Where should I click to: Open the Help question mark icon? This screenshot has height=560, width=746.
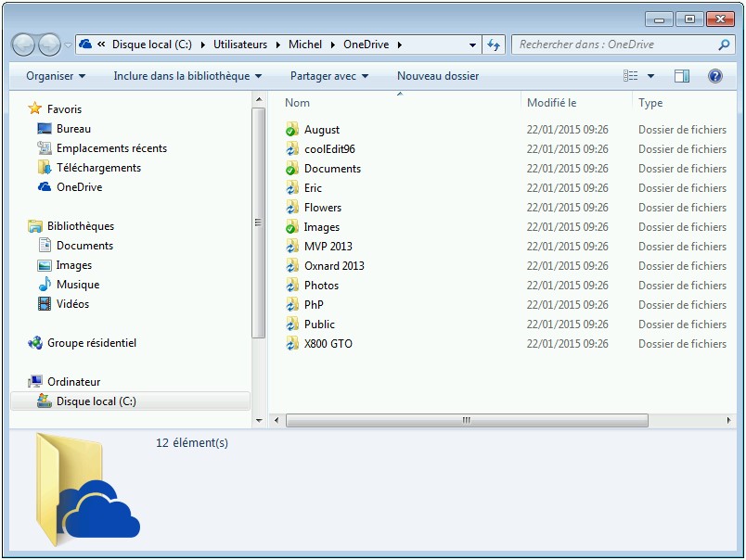coord(714,76)
